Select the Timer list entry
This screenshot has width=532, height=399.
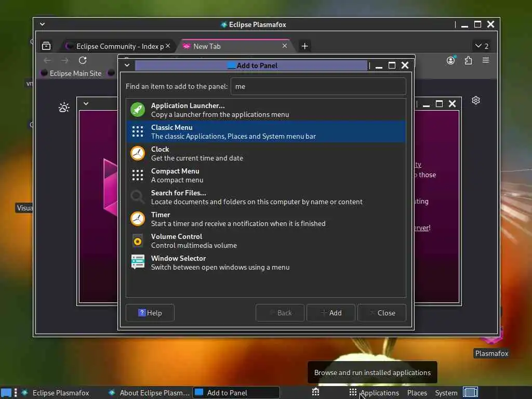[266, 219]
